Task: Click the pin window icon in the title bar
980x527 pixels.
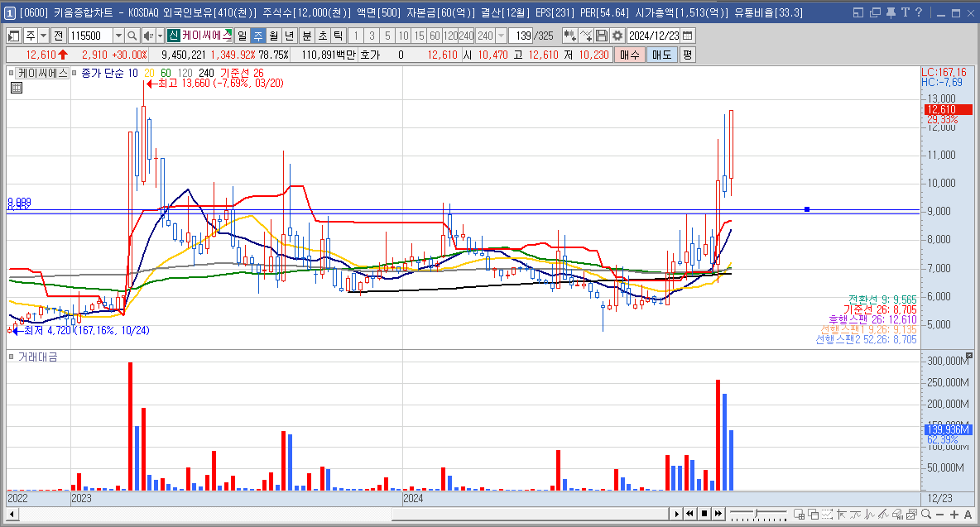Action: pyautogui.click(x=891, y=12)
